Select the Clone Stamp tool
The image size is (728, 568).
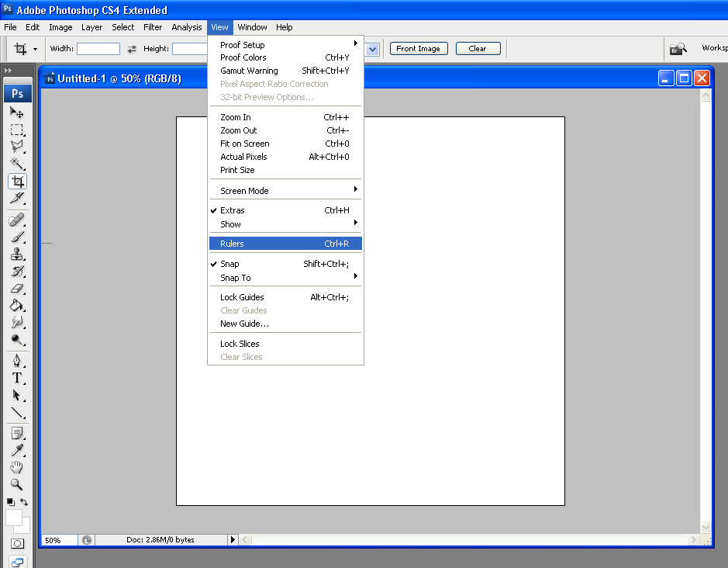click(17, 255)
